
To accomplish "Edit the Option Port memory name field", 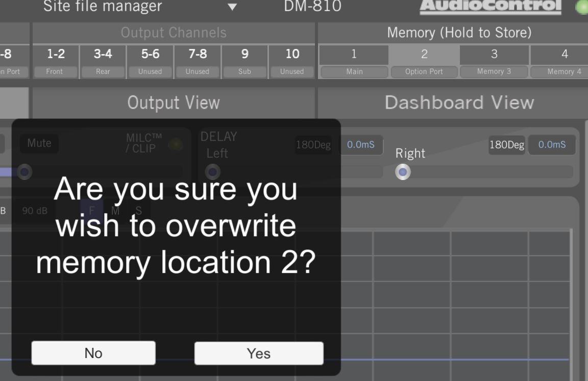I will click(424, 71).
